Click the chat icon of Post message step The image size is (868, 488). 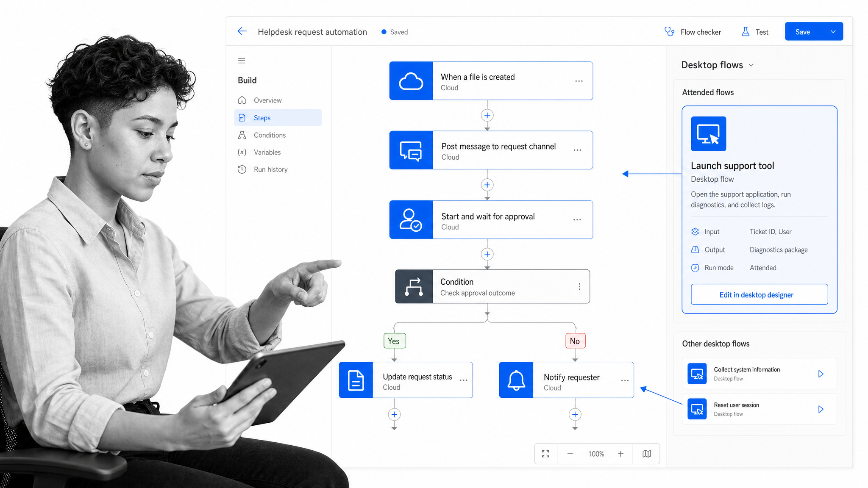tap(411, 150)
